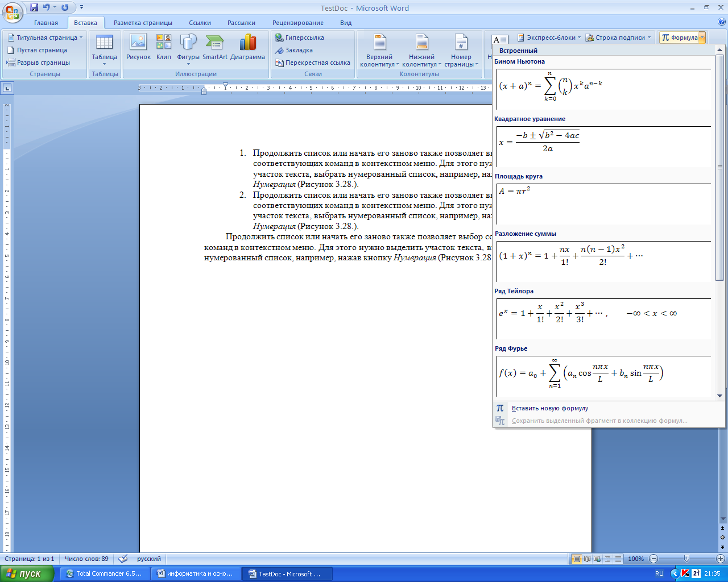Zoom out with the minus button
Viewport: 728px width, 582px height.
click(x=653, y=559)
